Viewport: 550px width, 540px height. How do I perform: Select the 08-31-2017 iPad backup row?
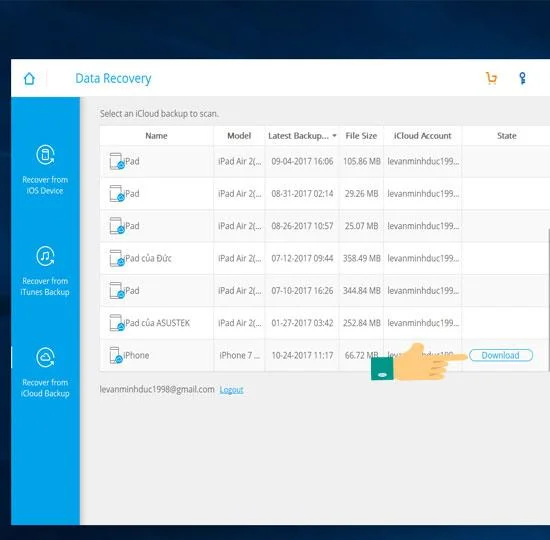coord(323,194)
